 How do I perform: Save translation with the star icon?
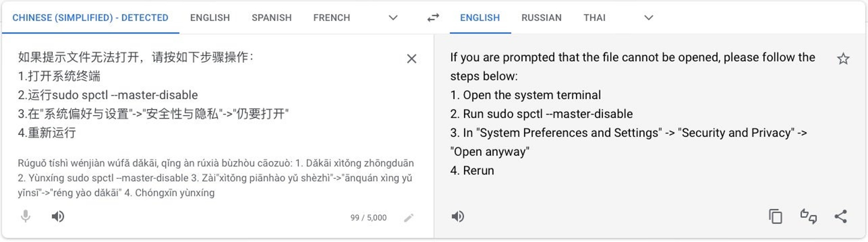coord(843,59)
